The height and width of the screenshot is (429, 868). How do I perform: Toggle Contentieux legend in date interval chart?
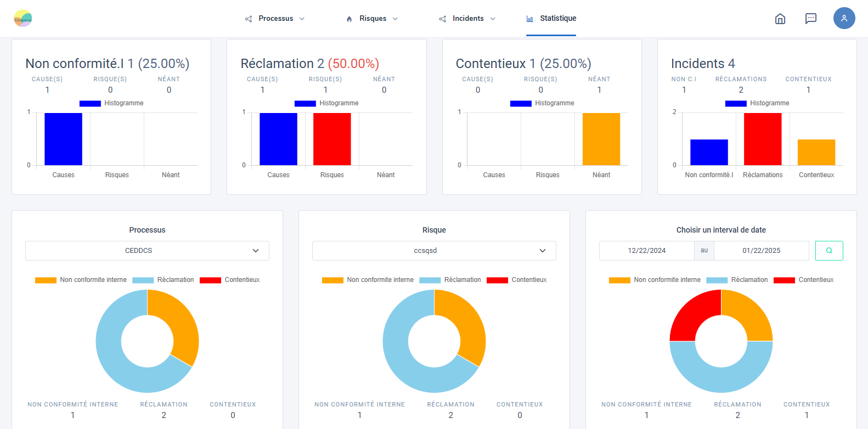(804, 280)
